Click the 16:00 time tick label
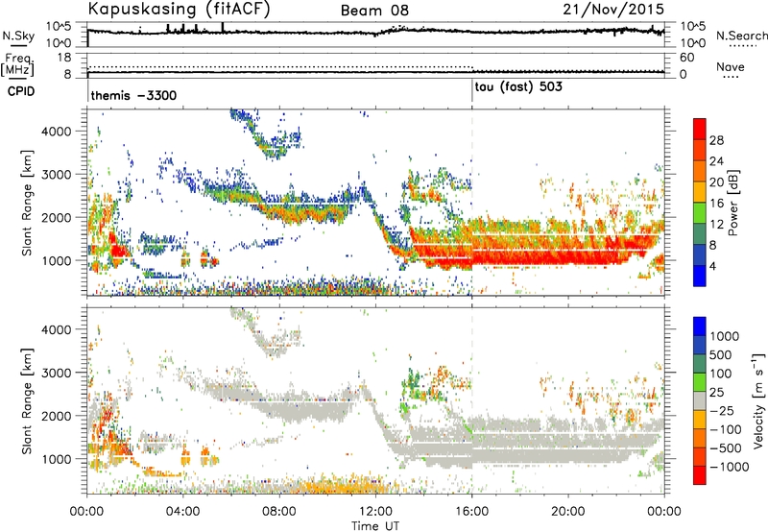Viewport: 768px width, 532px height. click(x=471, y=512)
